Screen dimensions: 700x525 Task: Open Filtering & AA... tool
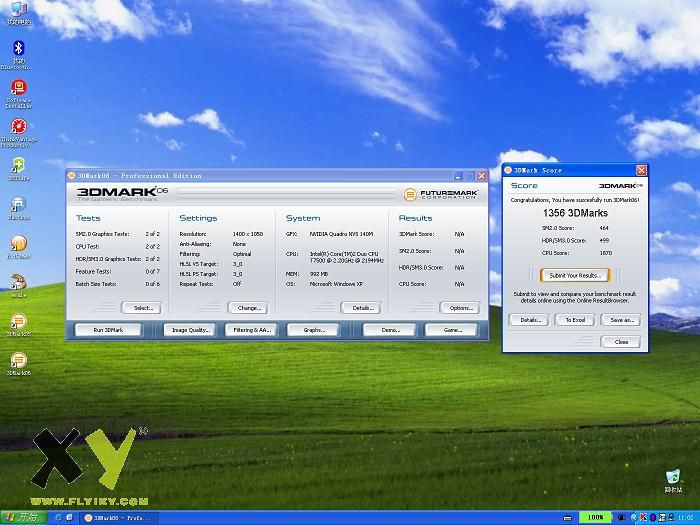pos(251,330)
